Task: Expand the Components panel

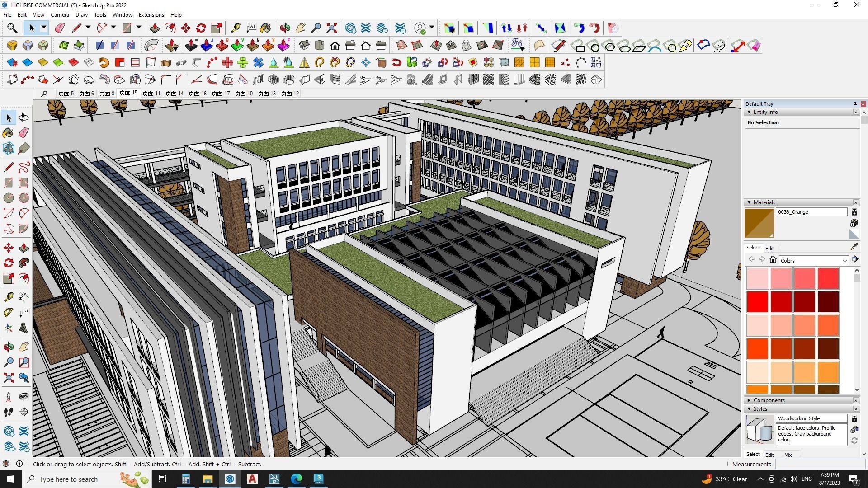Action: (x=749, y=400)
